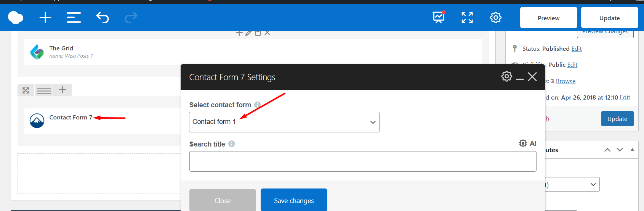Click the row move handle icon

click(26, 90)
